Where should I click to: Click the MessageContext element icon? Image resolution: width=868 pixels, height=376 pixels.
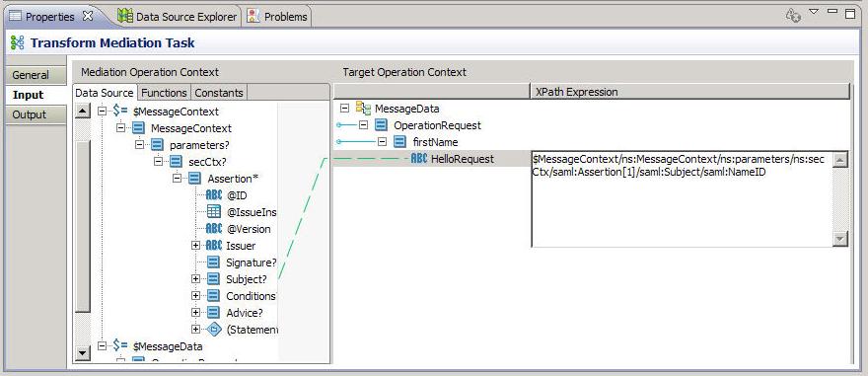pyautogui.click(x=138, y=128)
